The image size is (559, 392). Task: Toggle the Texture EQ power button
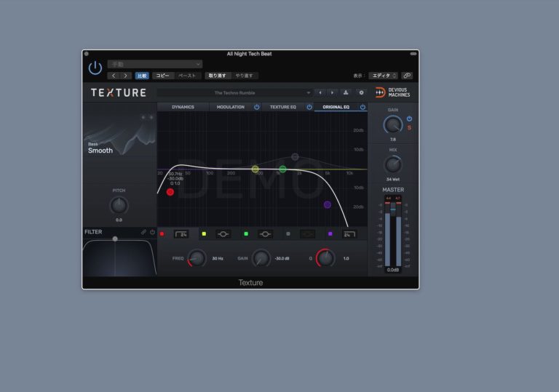pyautogui.click(x=309, y=107)
